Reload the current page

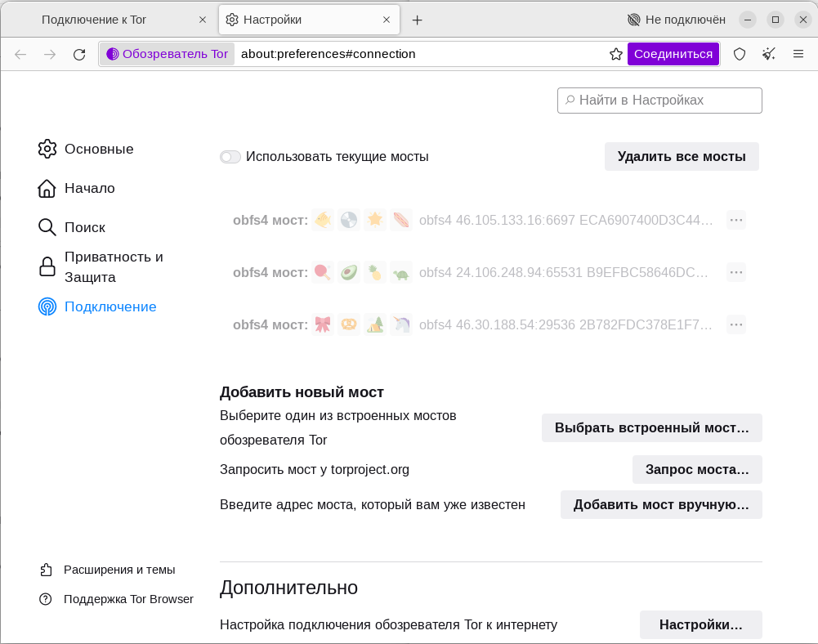(x=79, y=54)
